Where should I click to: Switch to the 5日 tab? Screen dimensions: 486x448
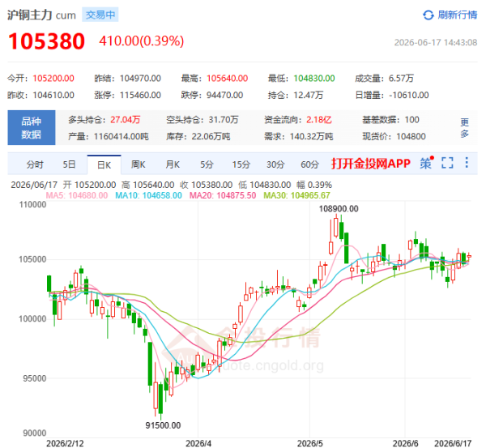click(x=69, y=164)
